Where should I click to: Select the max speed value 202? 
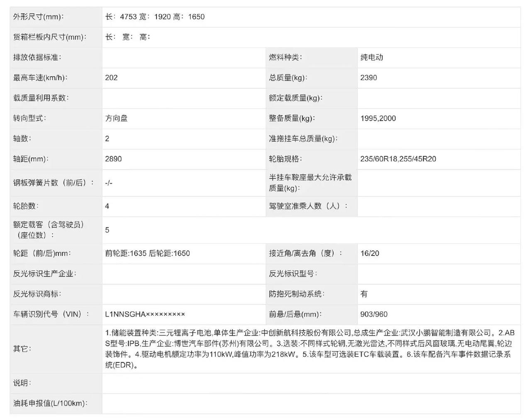(112, 78)
